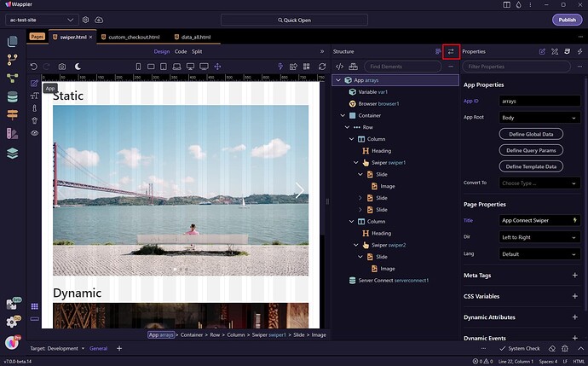588x366 pixels.
Task: Switch to Split view
Action: (197, 51)
